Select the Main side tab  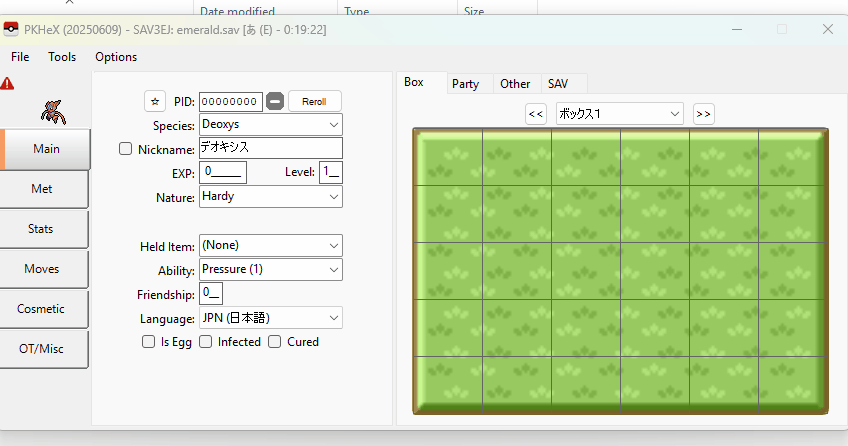point(46,149)
